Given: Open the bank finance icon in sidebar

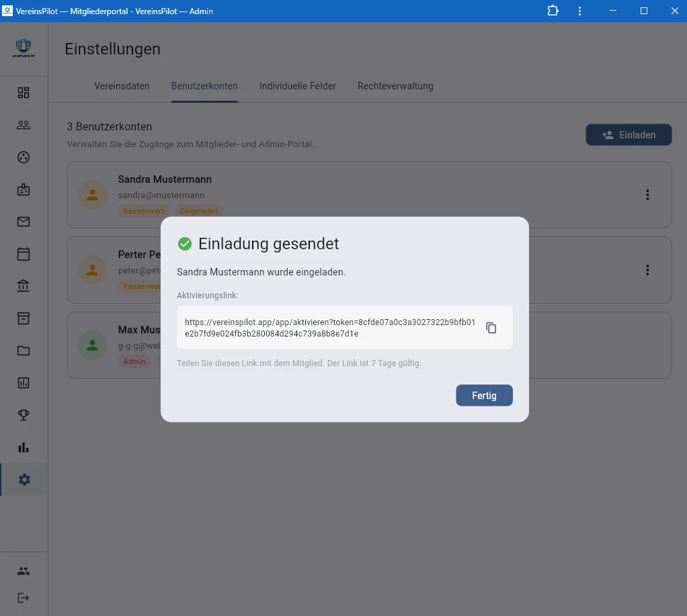Looking at the screenshot, I should tap(24, 286).
